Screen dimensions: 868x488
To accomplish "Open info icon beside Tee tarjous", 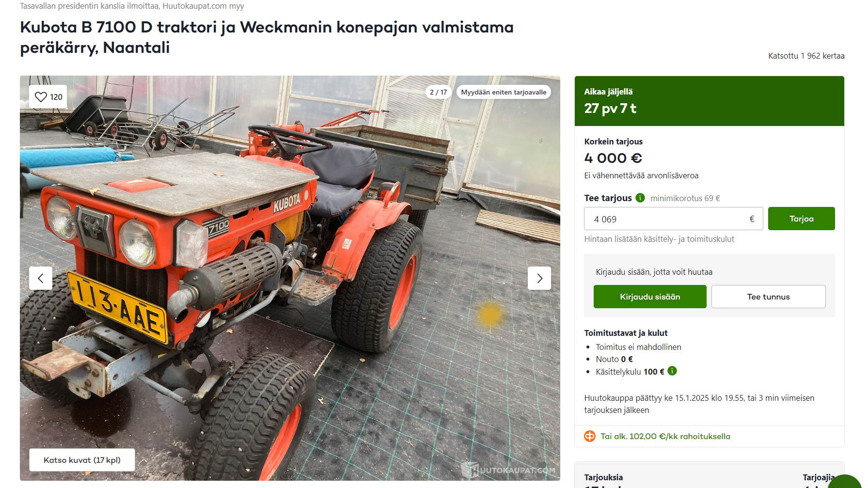I will pos(640,198).
